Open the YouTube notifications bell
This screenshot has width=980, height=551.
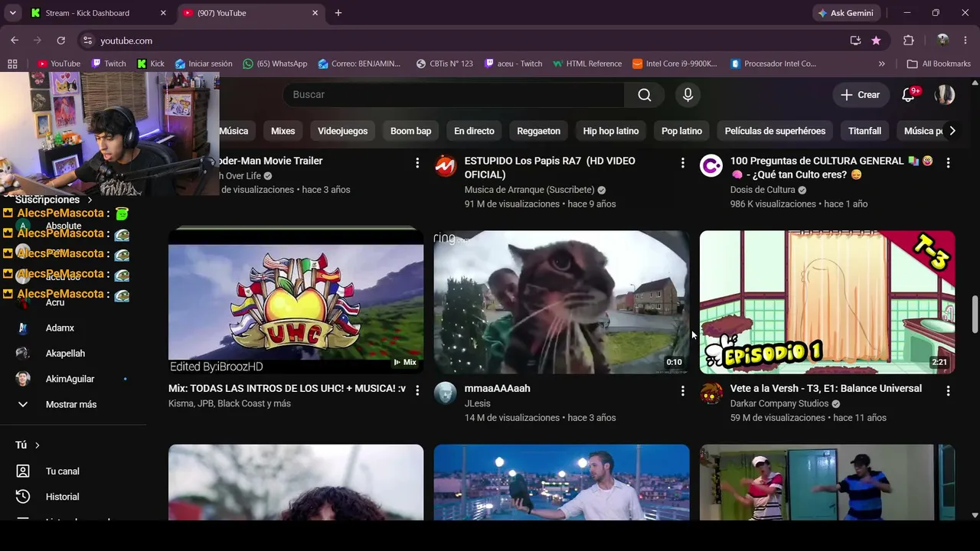[x=908, y=95]
